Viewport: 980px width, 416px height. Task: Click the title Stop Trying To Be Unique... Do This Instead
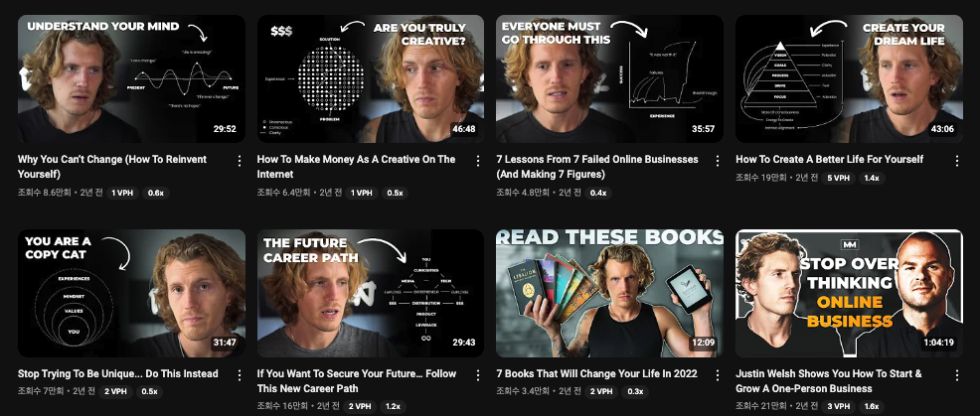pos(117,373)
